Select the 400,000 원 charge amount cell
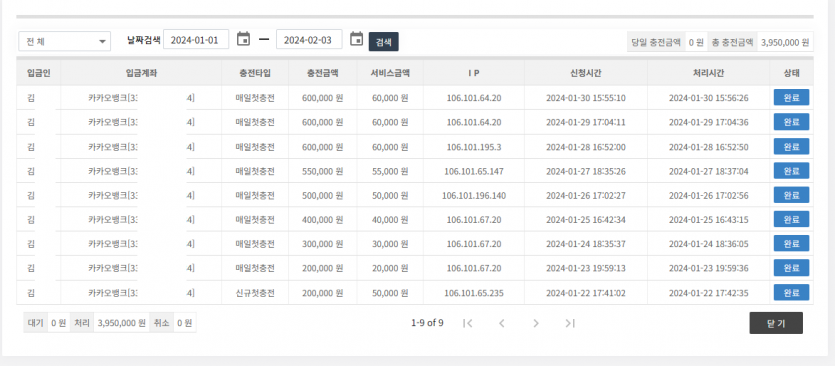Image resolution: width=835 pixels, height=366 pixels. [323, 219]
